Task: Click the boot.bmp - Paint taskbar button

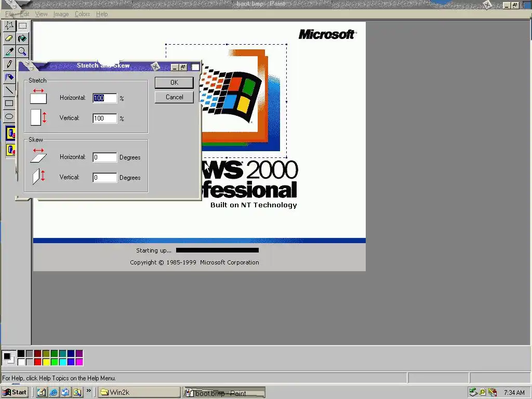Action: pos(224,393)
